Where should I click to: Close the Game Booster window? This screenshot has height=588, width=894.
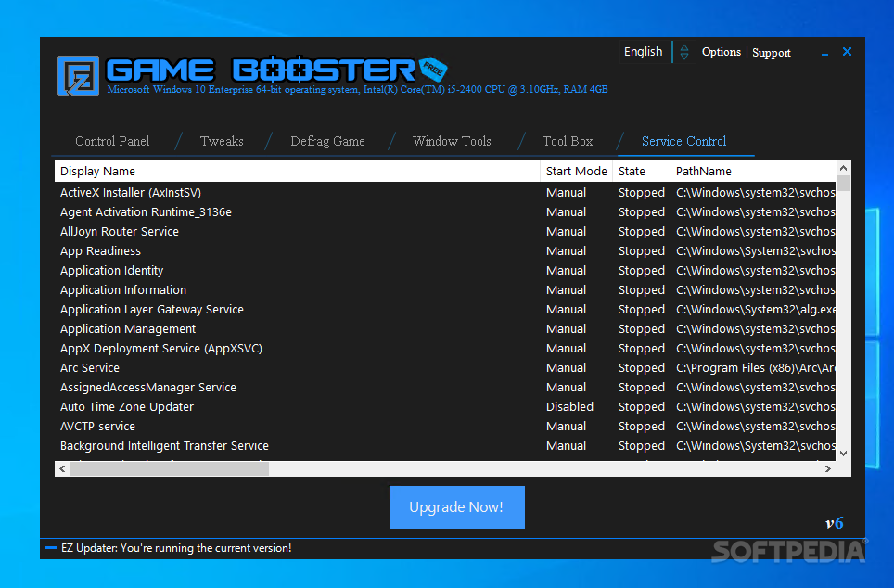pyautogui.click(x=848, y=52)
